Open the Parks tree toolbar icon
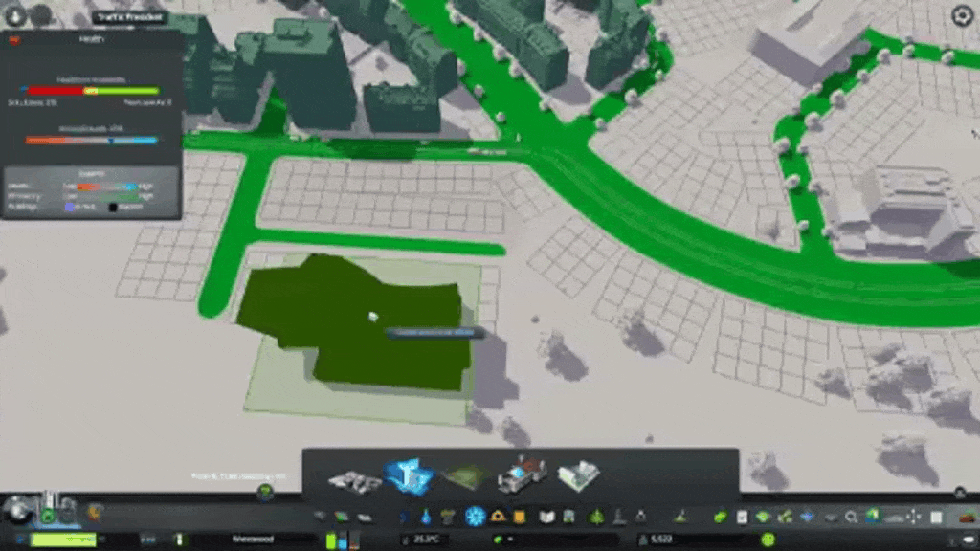This screenshot has width=980, height=551. (595, 517)
